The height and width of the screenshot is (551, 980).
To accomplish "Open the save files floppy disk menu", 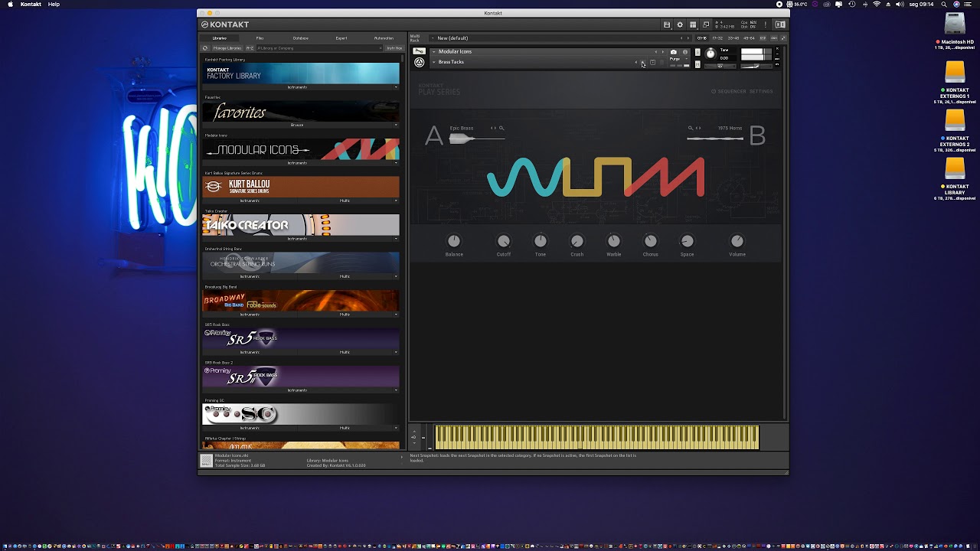I will click(667, 24).
